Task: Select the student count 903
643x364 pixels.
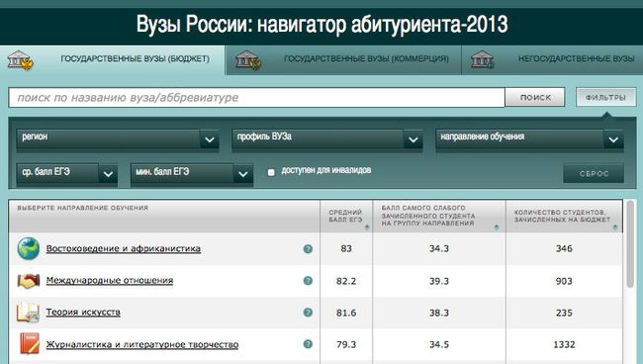Action: tap(564, 281)
